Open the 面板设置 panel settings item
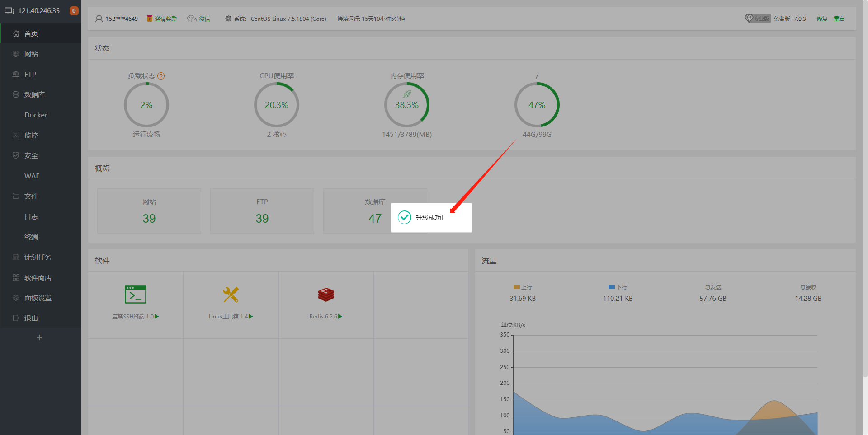The height and width of the screenshot is (435, 868). [x=41, y=298]
